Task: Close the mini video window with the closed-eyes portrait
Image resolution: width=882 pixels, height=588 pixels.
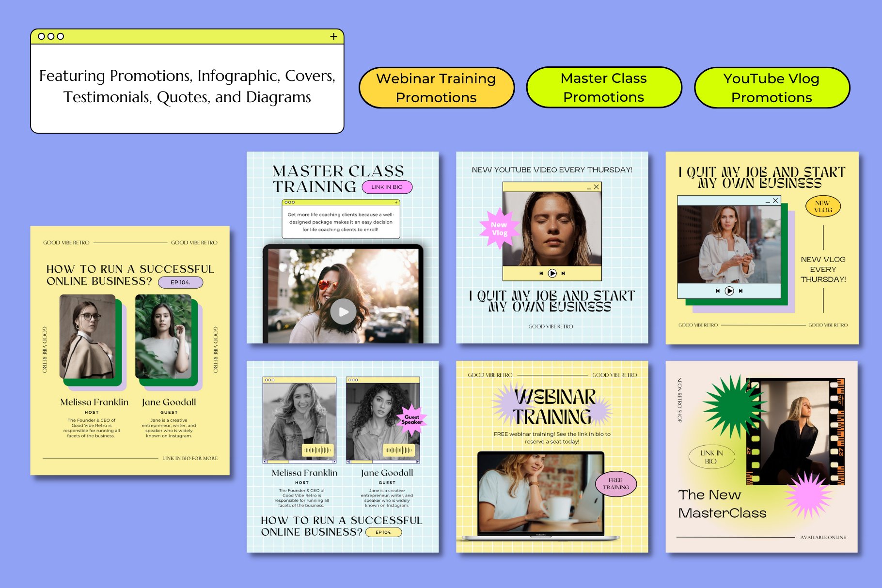Action: tap(597, 187)
